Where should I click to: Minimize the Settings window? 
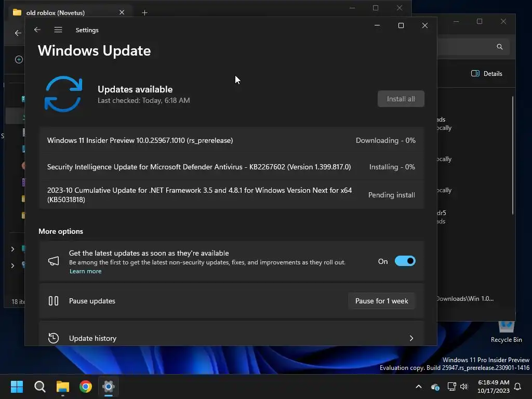tap(377, 25)
